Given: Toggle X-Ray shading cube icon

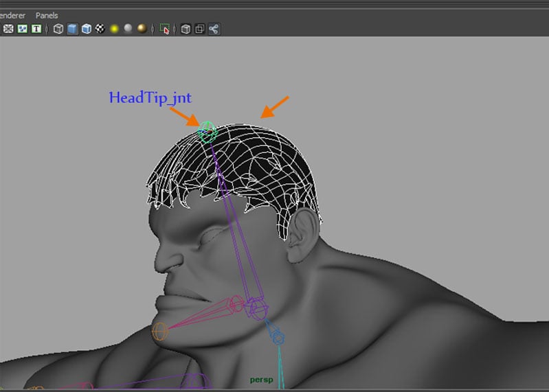Looking at the screenshot, I should coord(186,29).
